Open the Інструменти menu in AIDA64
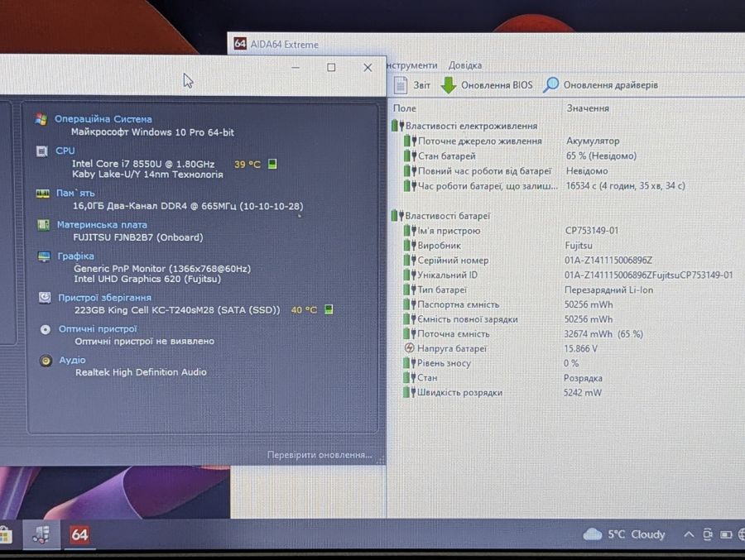The image size is (745, 560). pyautogui.click(x=411, y=65)
